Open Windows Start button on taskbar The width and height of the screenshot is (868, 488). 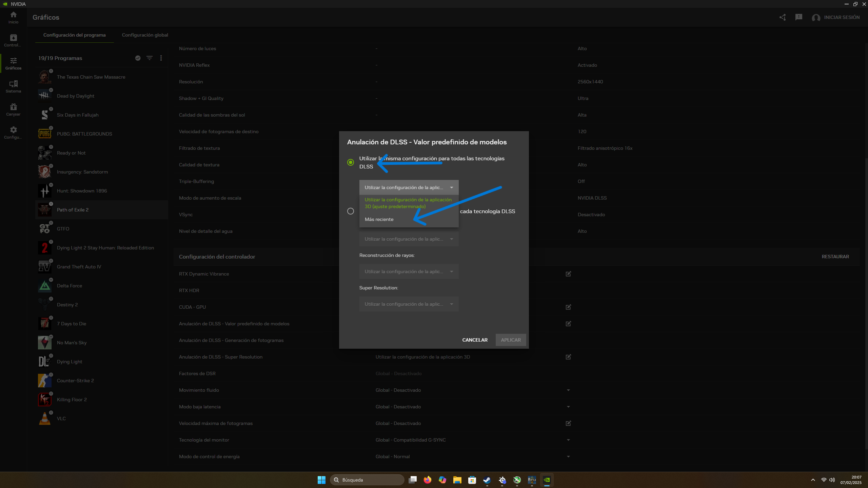point(321,480)
